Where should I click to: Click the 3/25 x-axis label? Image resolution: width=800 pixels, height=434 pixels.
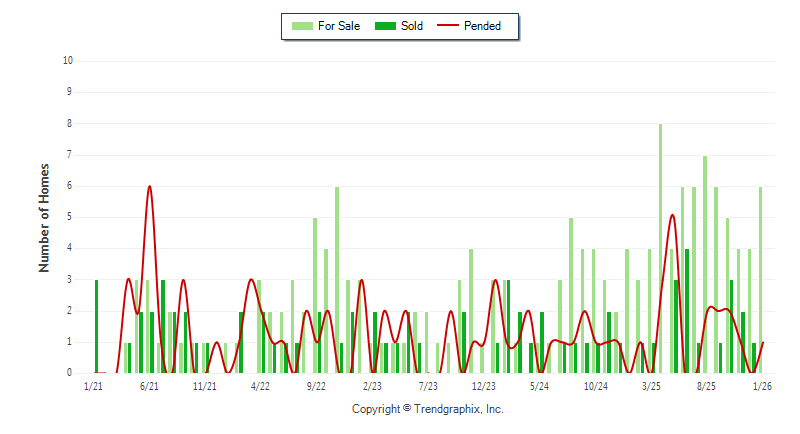click(x=651, y=386)
